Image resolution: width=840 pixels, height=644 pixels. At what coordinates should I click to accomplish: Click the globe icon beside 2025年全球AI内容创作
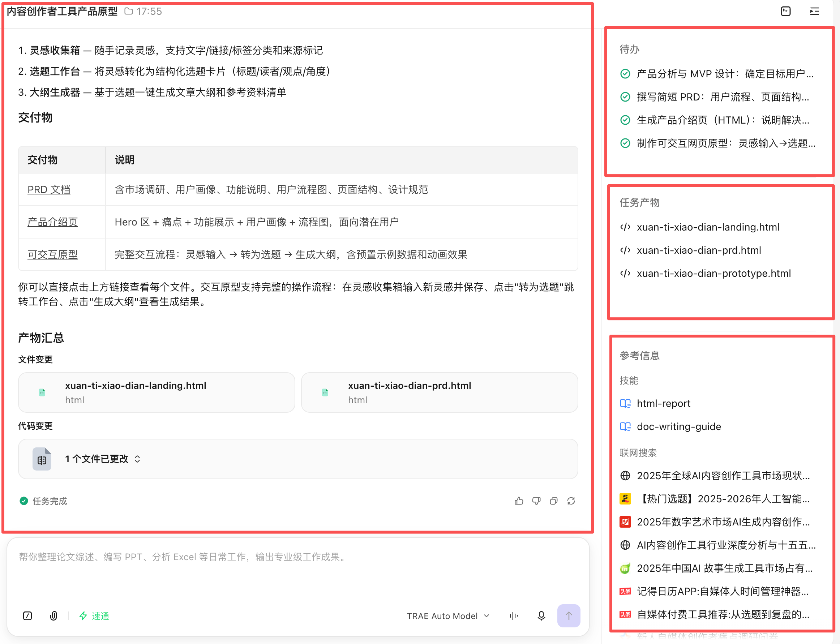pos(625,476)
